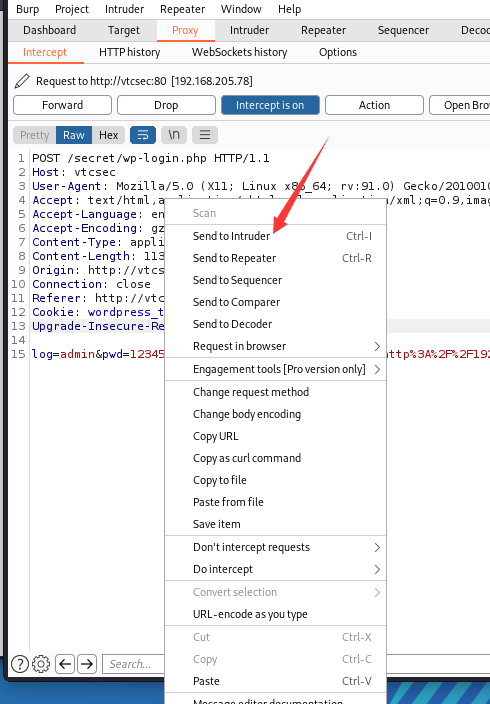The width and height of the screenshot is (490, 704).
Task: Select Save item
Action: pos(275,524)
